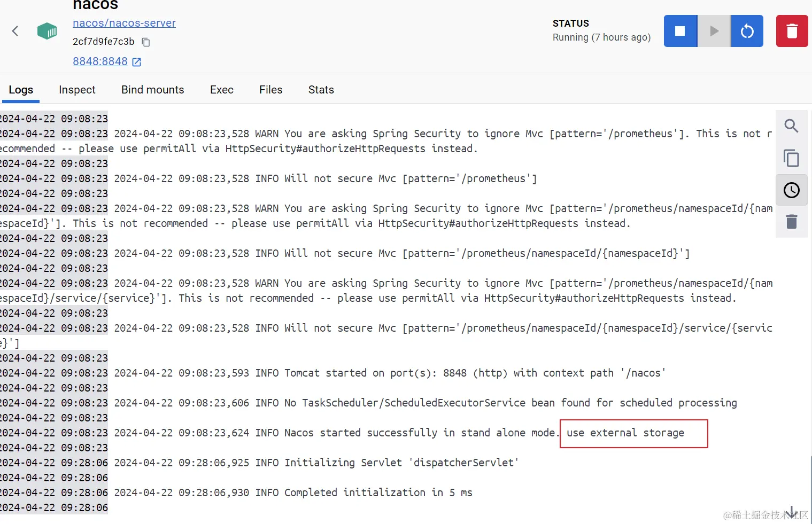Click the grey start (play) button
812x524 pixels.
click(714, 31)
